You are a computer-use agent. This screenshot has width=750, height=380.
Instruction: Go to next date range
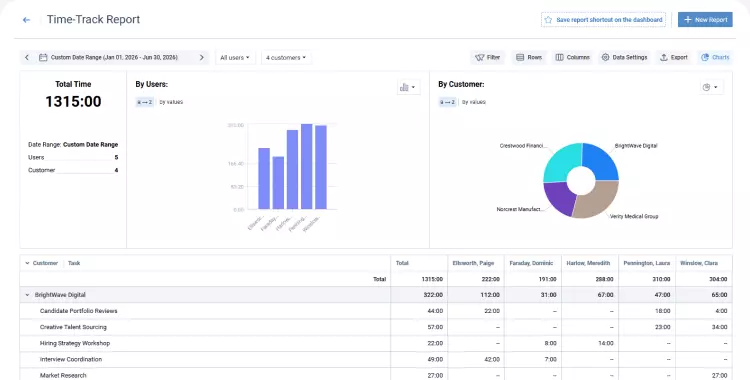tap(201, 57)
